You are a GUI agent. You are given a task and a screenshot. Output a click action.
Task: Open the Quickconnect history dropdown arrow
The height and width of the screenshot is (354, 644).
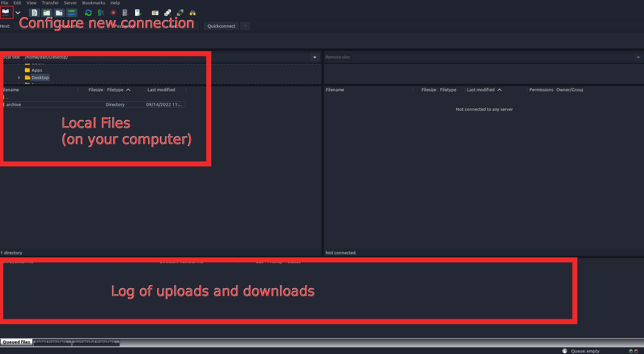coord(245,26)
